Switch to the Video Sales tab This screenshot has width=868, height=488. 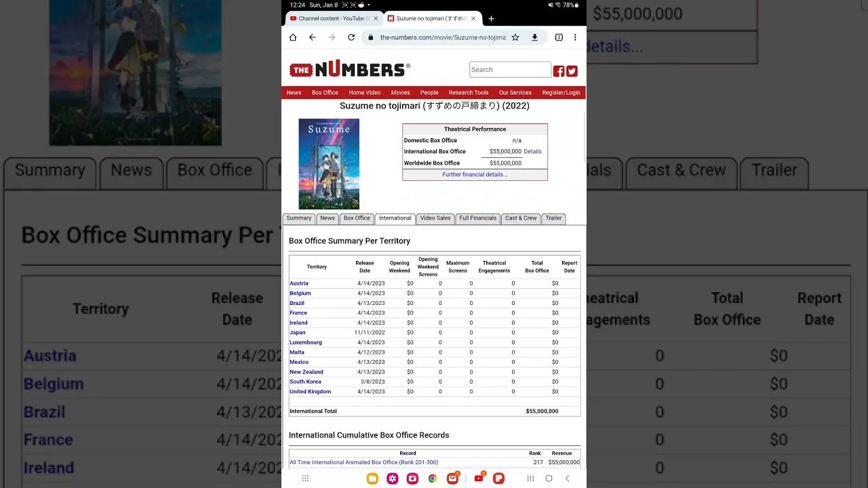click(435, 218)
